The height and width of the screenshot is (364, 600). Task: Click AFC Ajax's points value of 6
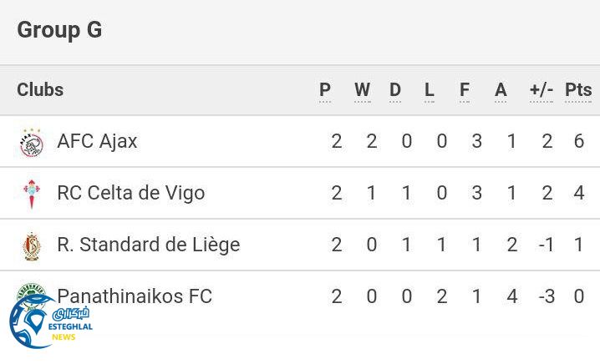coord(578,142)
